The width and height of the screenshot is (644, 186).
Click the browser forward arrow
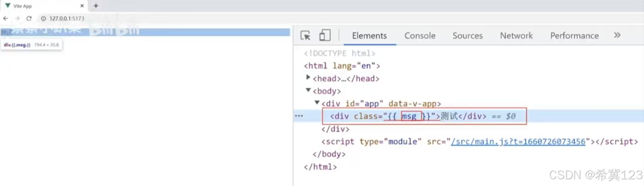click(17, 18)
